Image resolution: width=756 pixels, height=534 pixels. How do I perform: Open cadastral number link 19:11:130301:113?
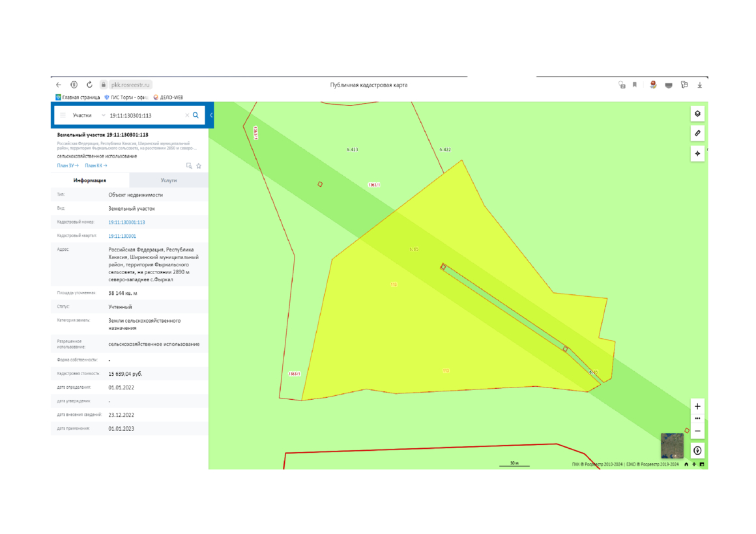click(127, 222)
